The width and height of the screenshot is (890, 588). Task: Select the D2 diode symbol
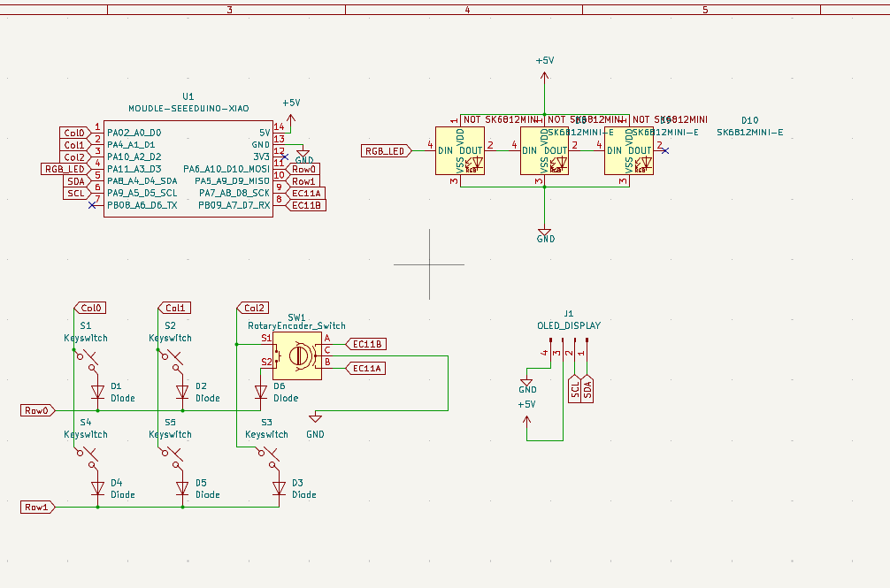coord(182,392)
